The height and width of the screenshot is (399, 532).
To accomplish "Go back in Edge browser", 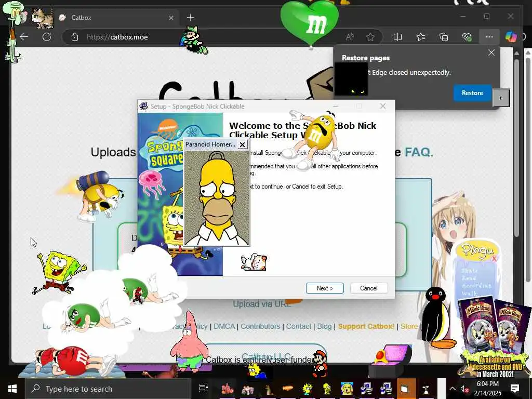I will pos(24,37).
